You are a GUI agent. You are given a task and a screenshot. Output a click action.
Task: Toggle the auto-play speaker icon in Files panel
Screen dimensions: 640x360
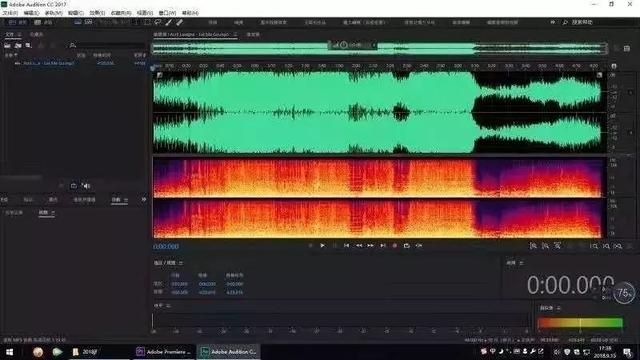pos(86,186)
